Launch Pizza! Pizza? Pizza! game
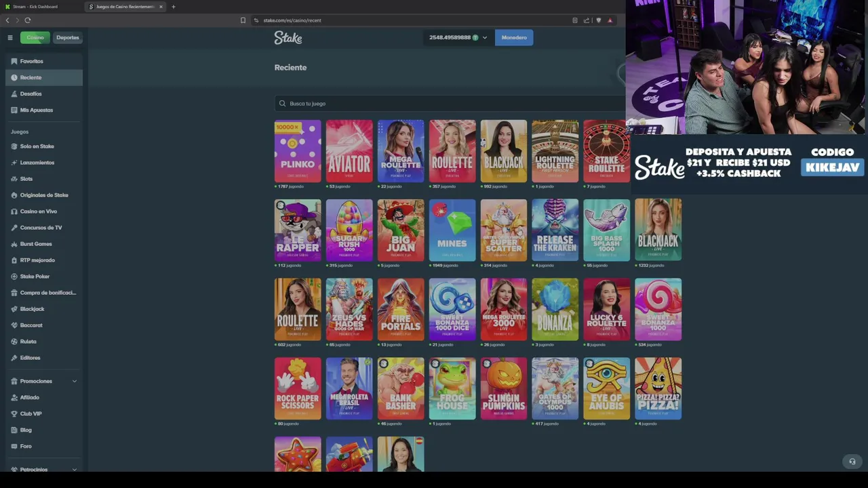Viewport: 868px width, 488px height. (x=658, y=389)
